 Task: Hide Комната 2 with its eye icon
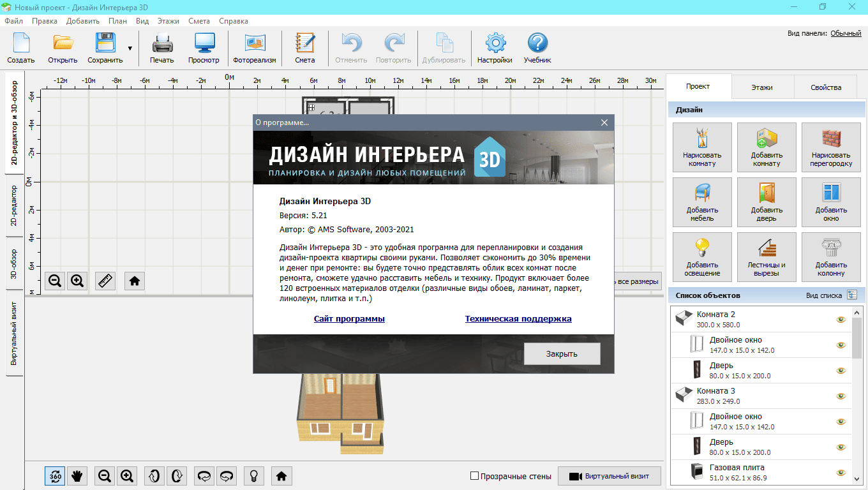[x=841, y=319]
